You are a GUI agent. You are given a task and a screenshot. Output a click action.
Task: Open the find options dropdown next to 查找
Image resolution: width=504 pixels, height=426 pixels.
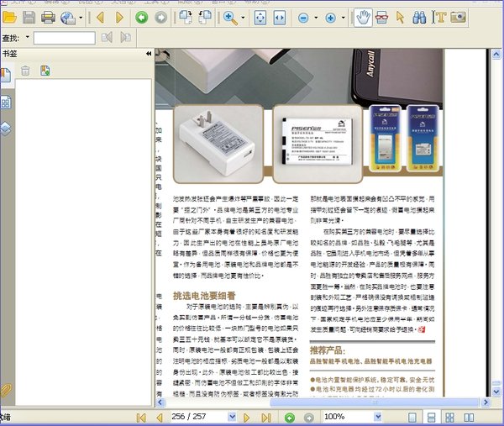28,37
